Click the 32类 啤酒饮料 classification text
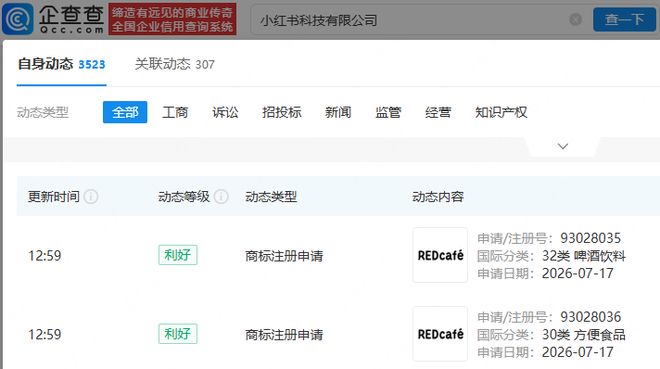660x369 pixels. coord(583,256)
